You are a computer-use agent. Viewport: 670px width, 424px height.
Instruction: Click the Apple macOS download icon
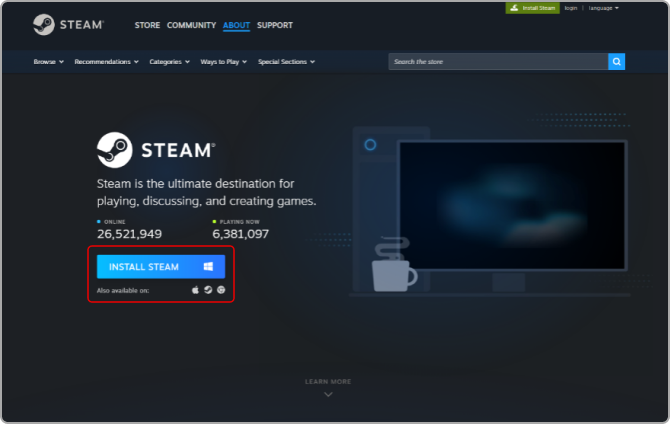click(195, 290)
